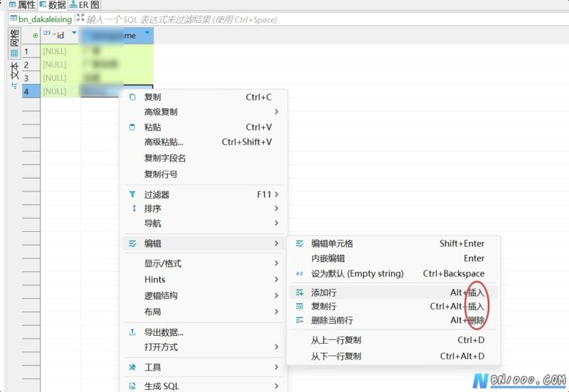The image size is (569, 392).
Task: Expand the 逻辑结构 submenu
Action: click(x=277, y=295)
